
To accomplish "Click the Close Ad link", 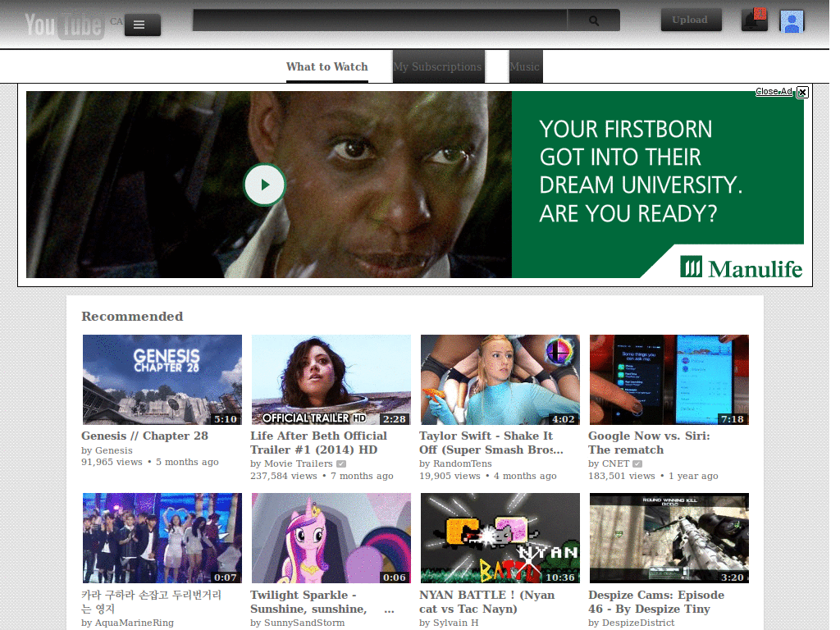I will (x=774, y=92).
